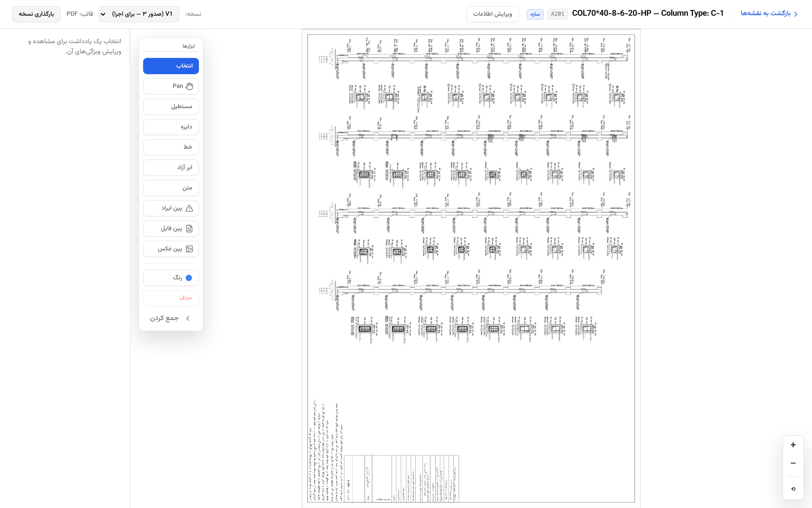
Task: Click the A201 sheet code badge
Action: click(x=558, y=14)
